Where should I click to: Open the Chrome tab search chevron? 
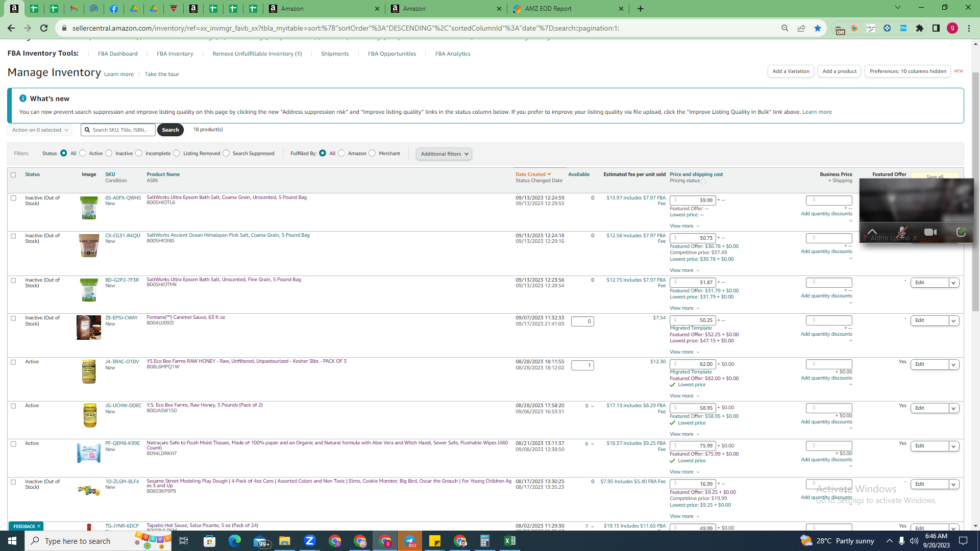pos(898,8)
